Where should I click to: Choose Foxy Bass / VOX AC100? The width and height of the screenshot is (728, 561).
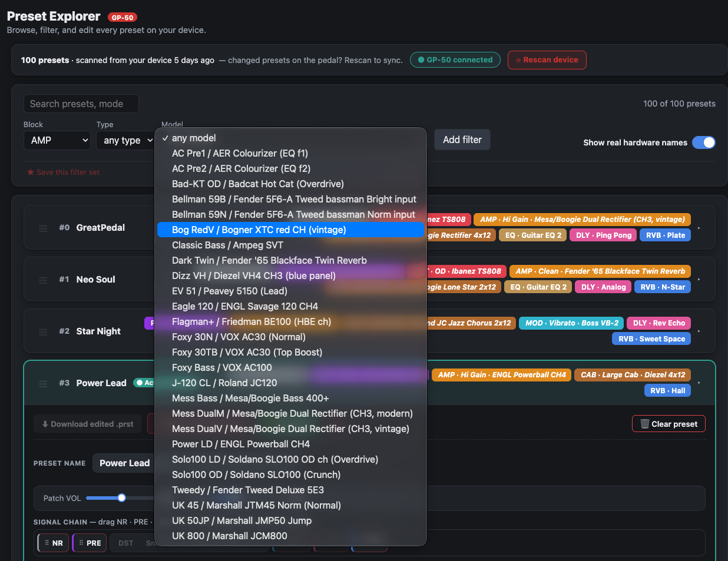(x=290, y=367)
